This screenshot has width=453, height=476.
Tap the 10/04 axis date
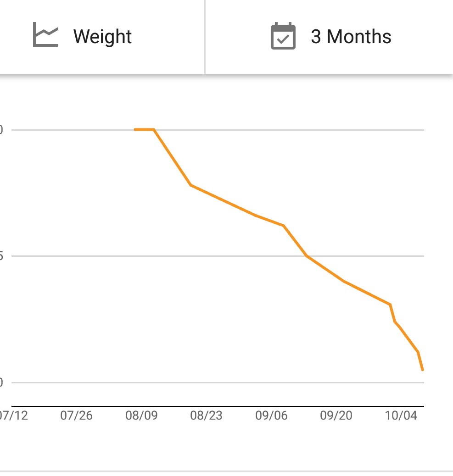tap(401, 415)
